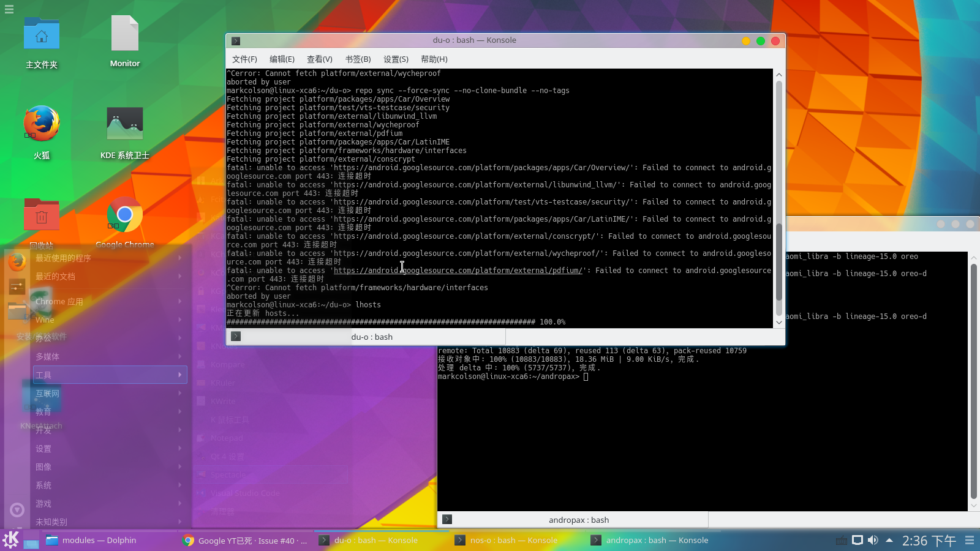The height and width of the screenshot is (551, 980).
Task: Open the 回收站 trash icon
Action: (x=41, y=215)
